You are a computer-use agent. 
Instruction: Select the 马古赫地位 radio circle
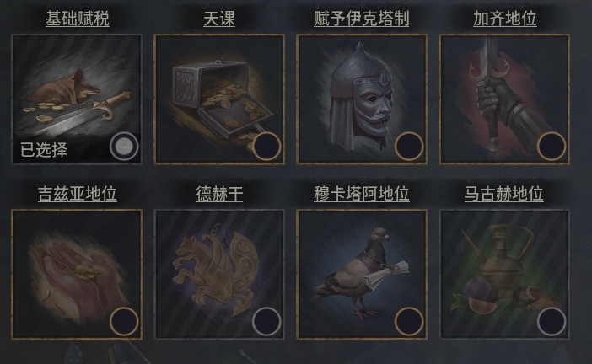click(552, 321)
